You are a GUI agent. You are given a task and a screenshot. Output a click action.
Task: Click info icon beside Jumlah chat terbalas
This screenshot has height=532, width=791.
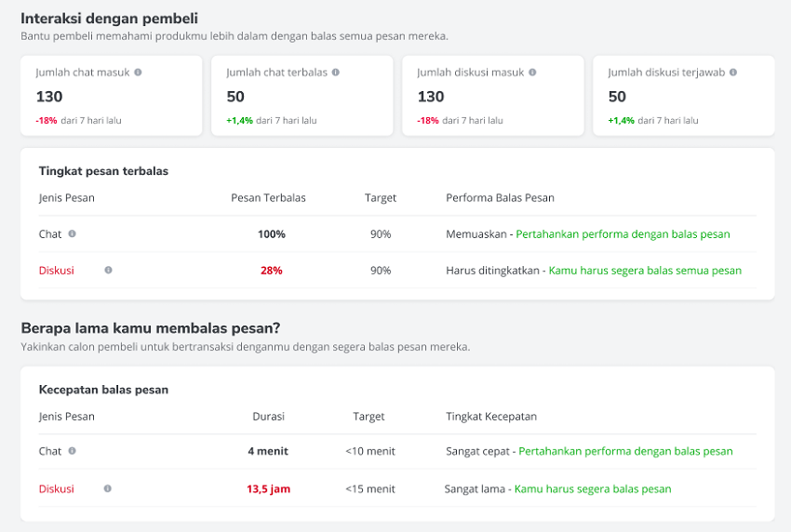coord(335,73)
